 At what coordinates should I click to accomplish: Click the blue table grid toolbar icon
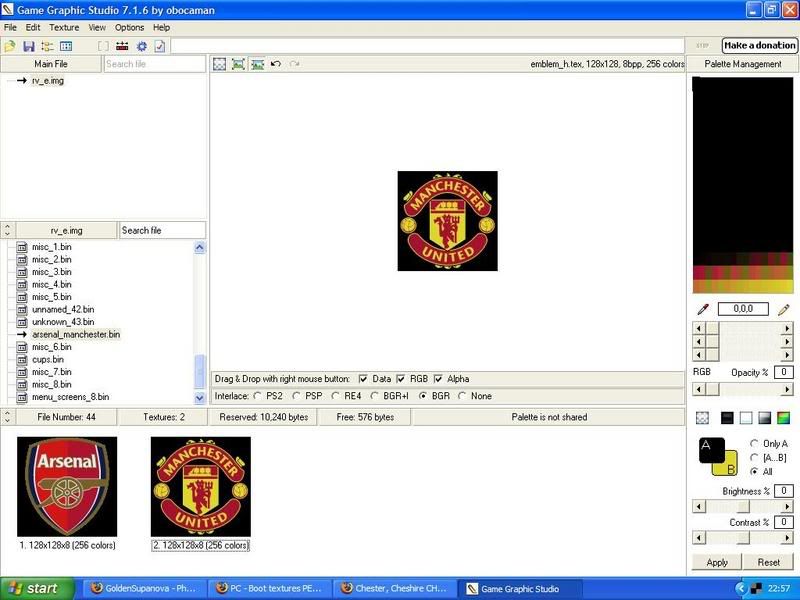pyautogui.click(x=66, y=46)
